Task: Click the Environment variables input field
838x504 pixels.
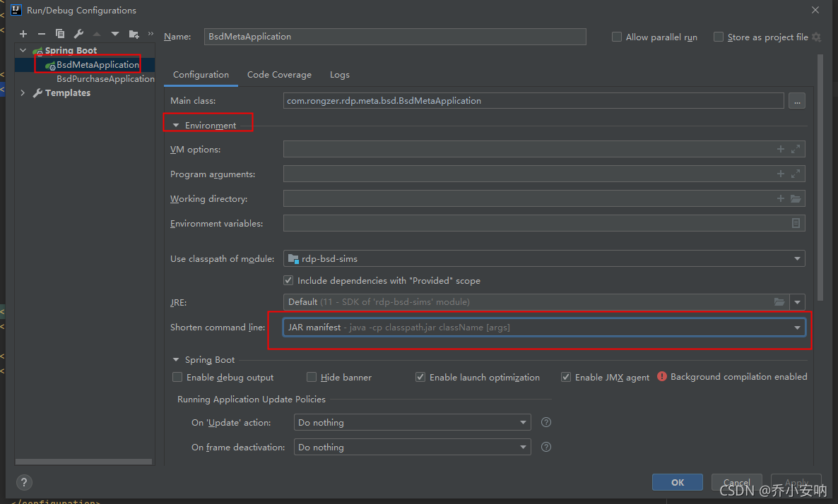Action: click(543, 223)
